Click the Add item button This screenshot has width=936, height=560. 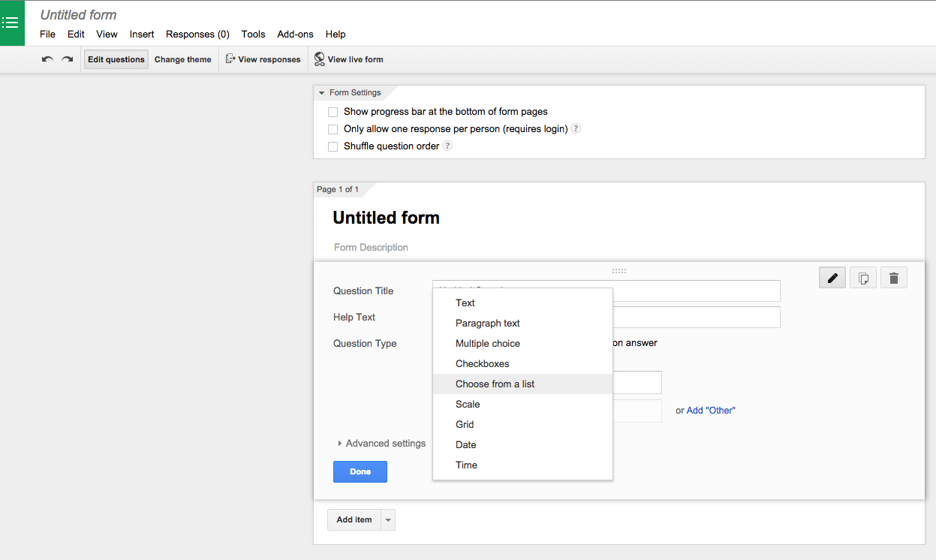[354, 519]
